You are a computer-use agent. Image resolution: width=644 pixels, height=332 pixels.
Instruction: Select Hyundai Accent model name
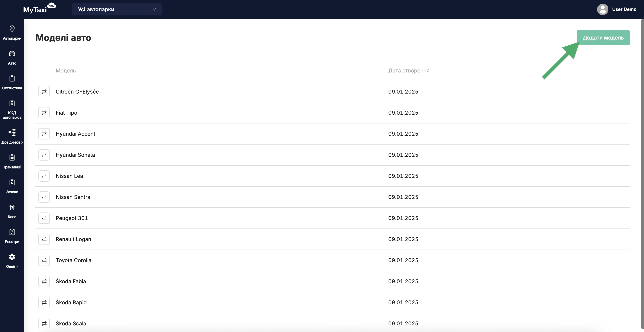76,134
